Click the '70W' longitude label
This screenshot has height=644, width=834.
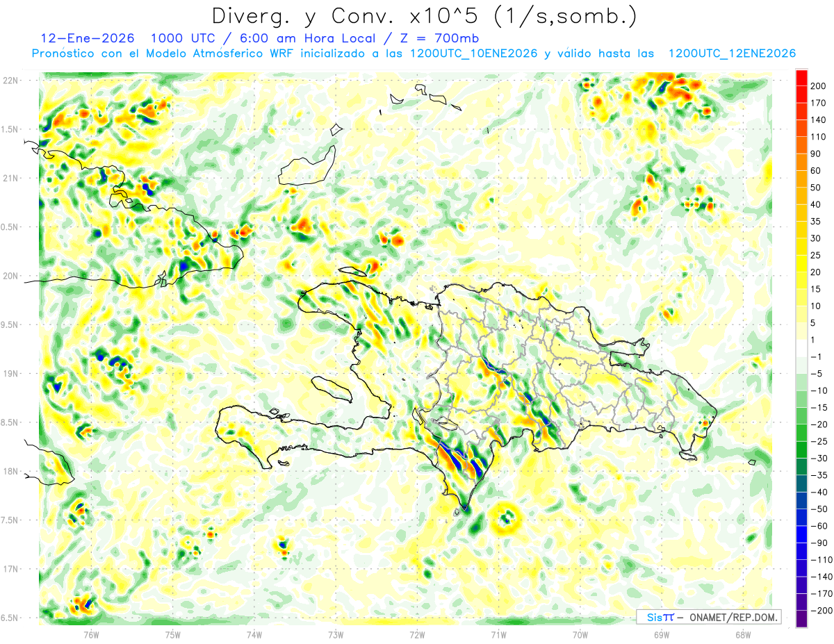point(580,634)
